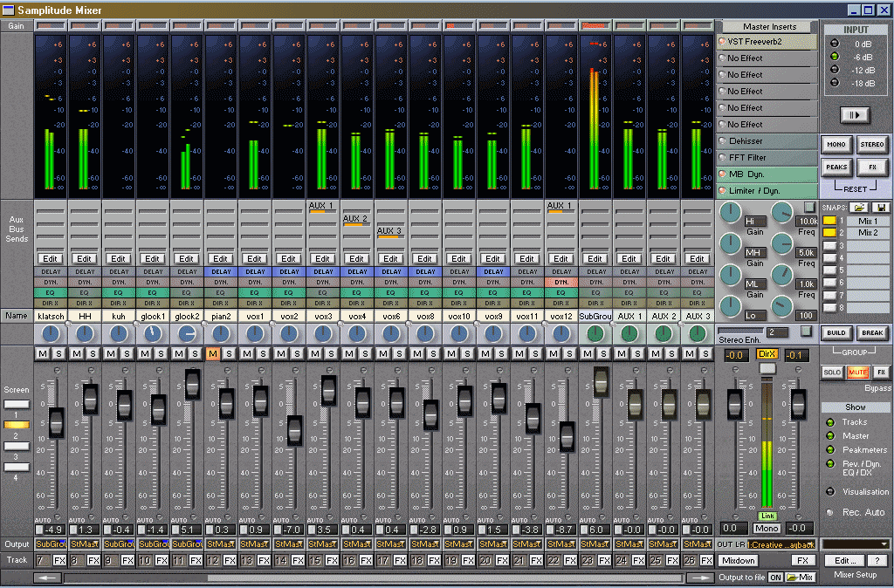
Task: Click the pan knob on glock2 channel
Action: (187, 333)
